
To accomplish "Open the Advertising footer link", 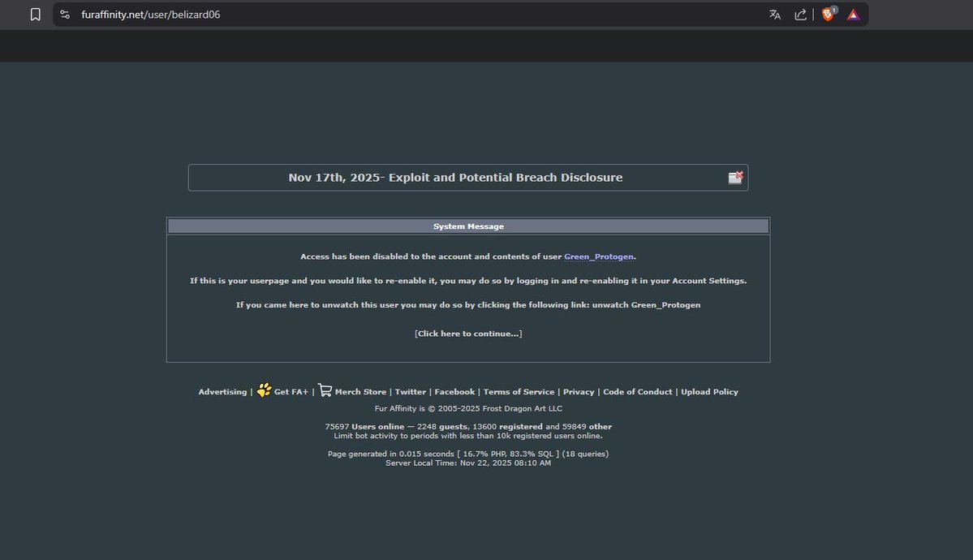I will point(222,392).
